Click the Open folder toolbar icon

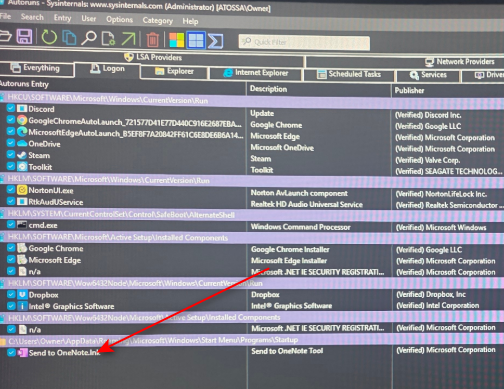point(5,36)
